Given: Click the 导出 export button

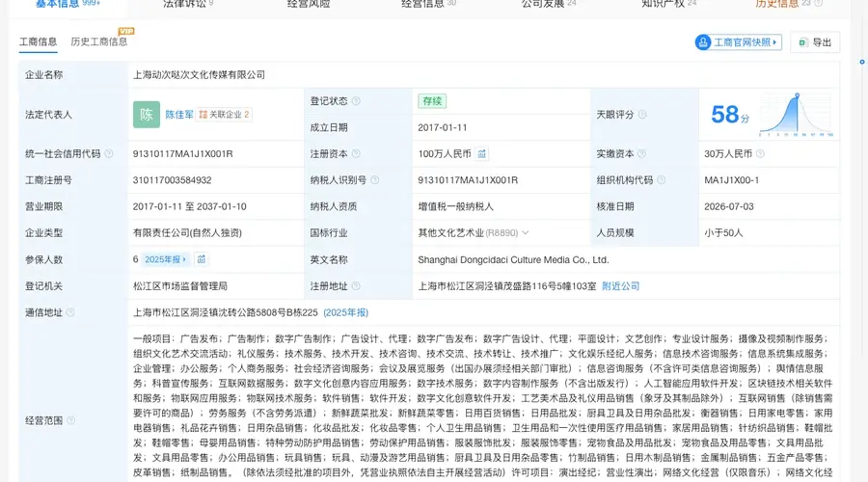Looking at the screenshot, I should tap(815, 42).
